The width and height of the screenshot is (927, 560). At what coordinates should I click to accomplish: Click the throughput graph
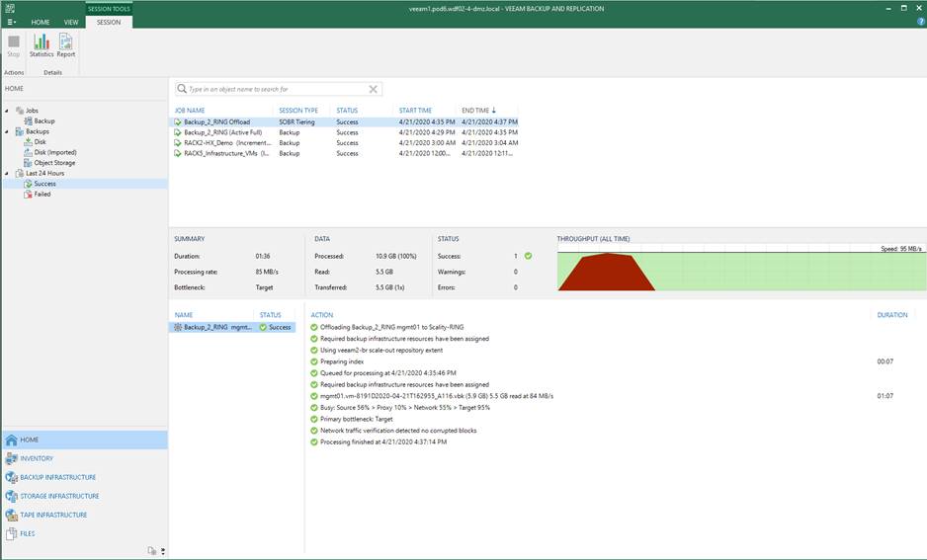pyautogui.click(x=741, y=268)
